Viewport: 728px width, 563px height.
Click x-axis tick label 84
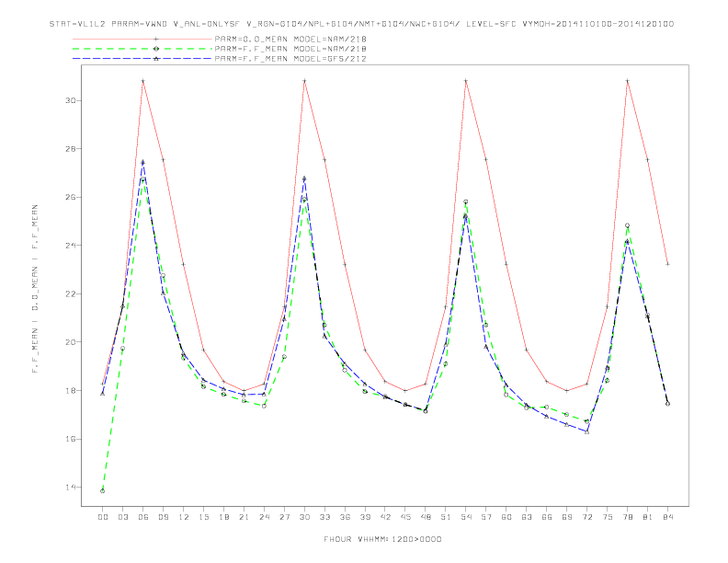667,517
